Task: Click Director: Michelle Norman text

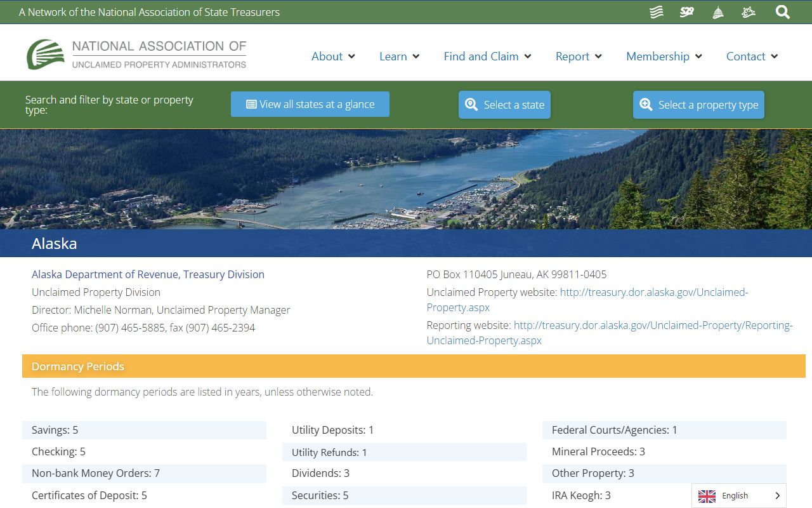Action: coord(161,310)
